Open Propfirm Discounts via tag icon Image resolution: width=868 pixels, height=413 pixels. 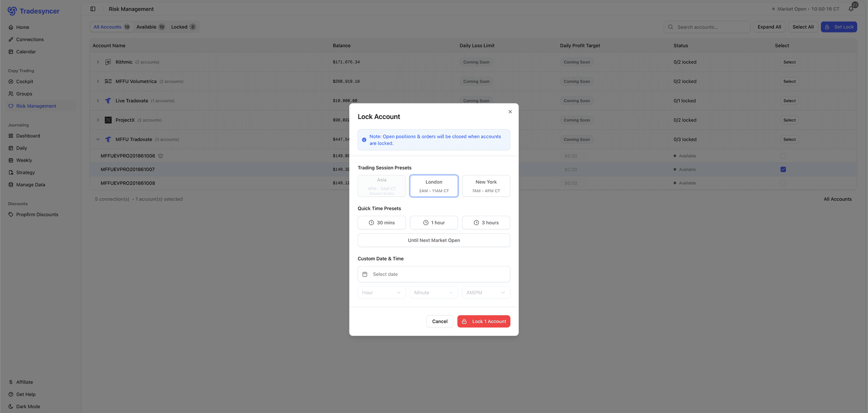tap(12, 214)
